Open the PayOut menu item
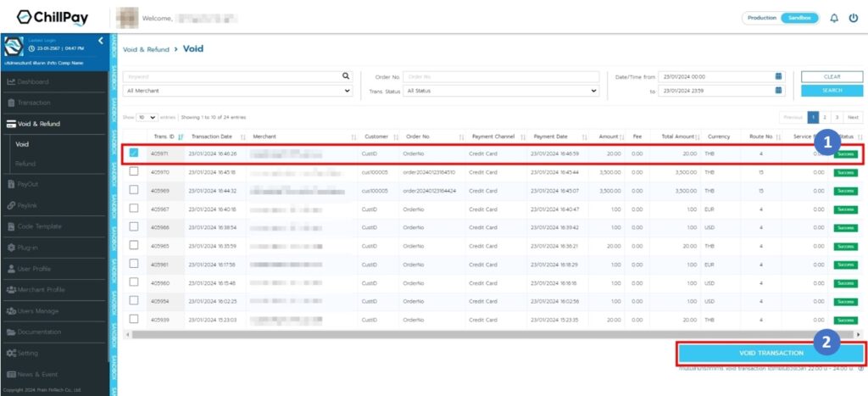 53,184
